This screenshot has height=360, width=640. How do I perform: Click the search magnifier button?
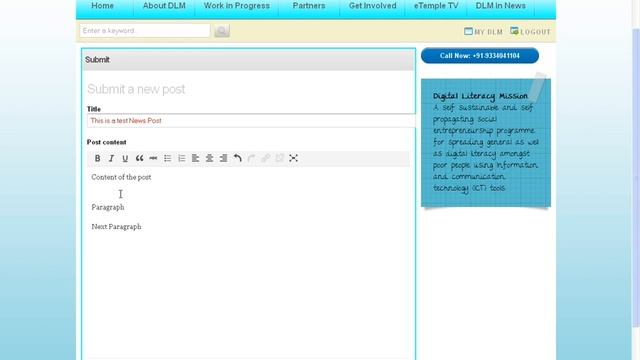222,31
